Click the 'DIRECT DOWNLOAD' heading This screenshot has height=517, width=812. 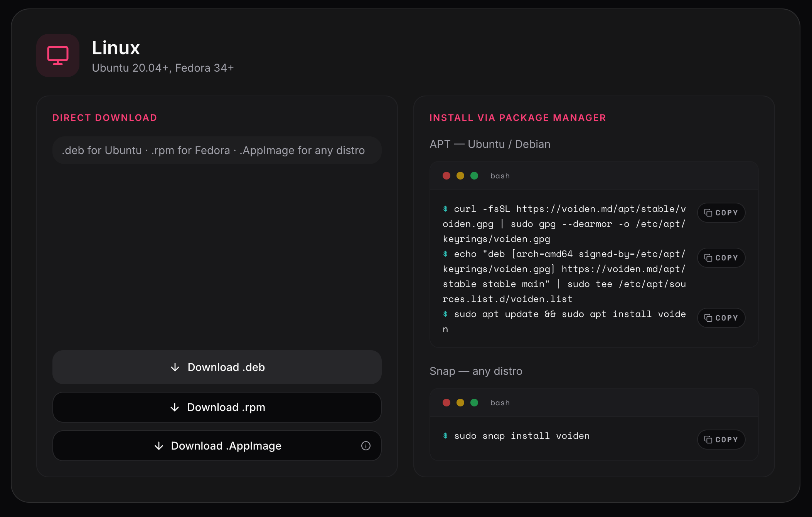[x=105, y=118]
